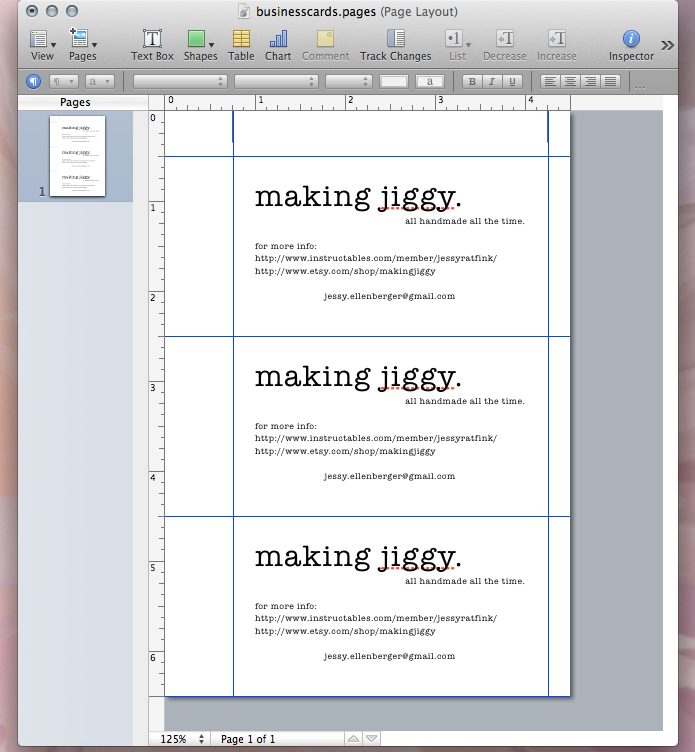Viewport: 695px width, 752px height.
Task: Go to next page arrow
Action: click(372, 739)
